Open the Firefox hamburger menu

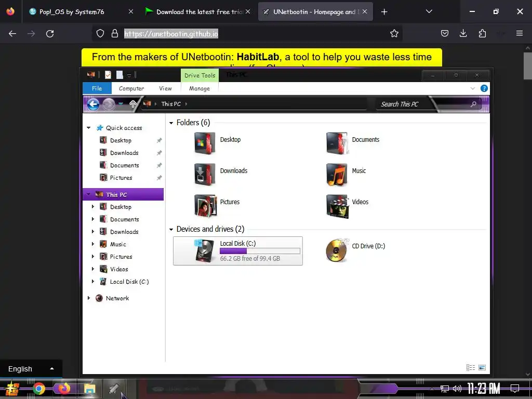pos(520,33)
